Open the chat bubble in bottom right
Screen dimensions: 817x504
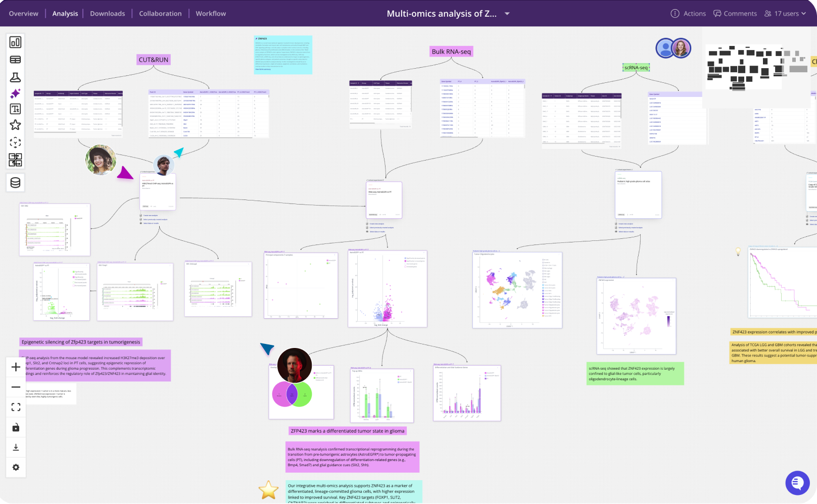797,483
